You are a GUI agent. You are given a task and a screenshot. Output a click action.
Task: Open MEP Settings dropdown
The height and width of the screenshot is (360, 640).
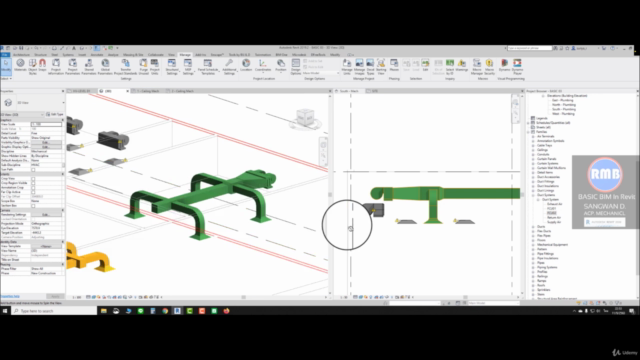[188, 67]
